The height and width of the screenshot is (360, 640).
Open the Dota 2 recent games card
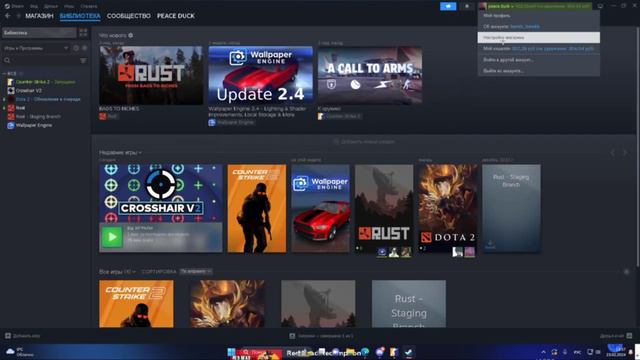click(x=448, y=209)
